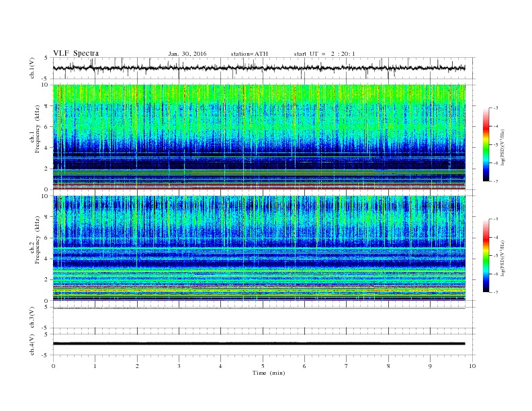
Task: Click the lower 'log(PSD)(V²/Hz)' colorbar label
Action: (x=502, y=258)
